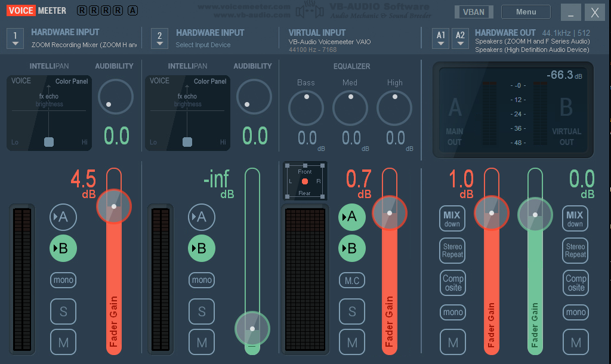Click the virtual output B fader knob
This screenshot has width=611, height=364.
535,215
